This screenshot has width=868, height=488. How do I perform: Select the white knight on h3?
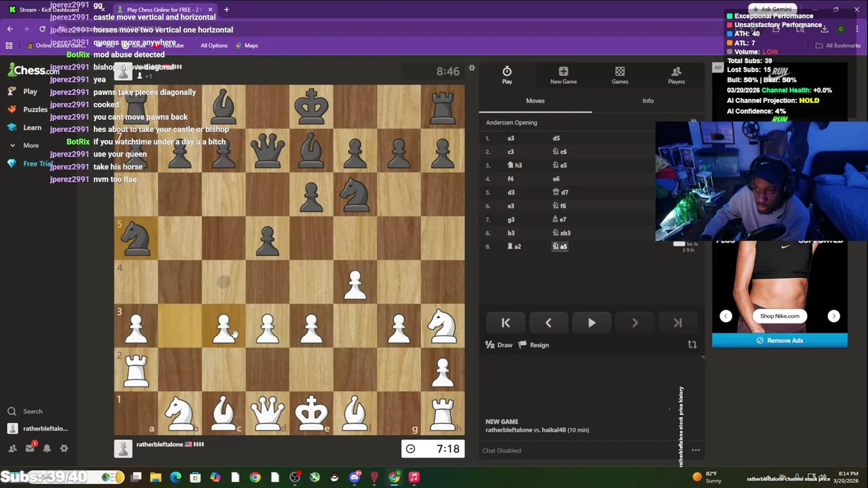pyautogui.click(x=442, y=325)
